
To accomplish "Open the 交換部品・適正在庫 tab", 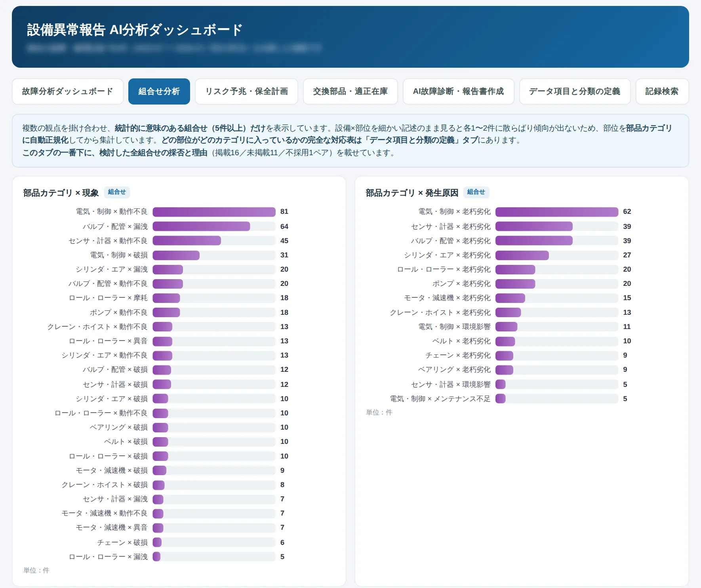I will pos(350,91).
